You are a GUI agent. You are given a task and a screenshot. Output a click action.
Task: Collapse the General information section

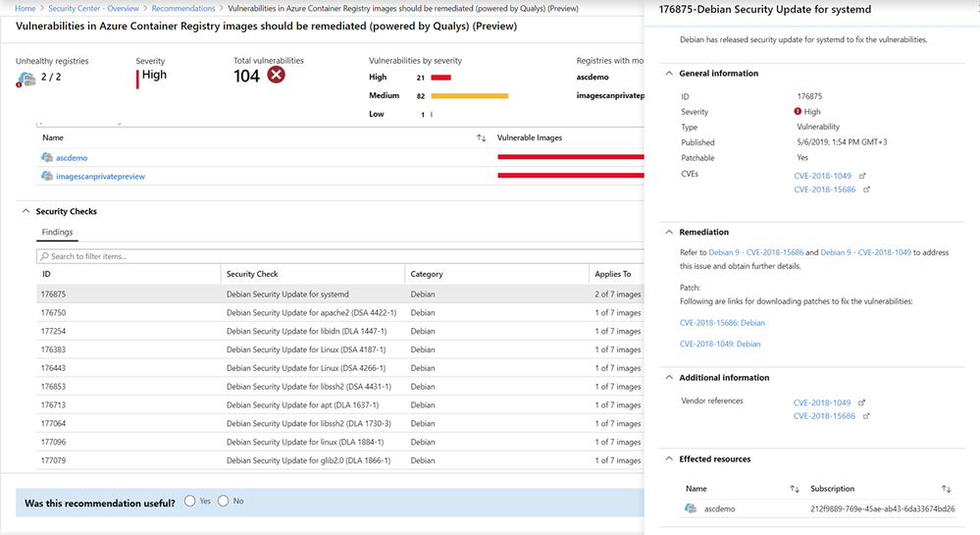[x=669, y=74]
